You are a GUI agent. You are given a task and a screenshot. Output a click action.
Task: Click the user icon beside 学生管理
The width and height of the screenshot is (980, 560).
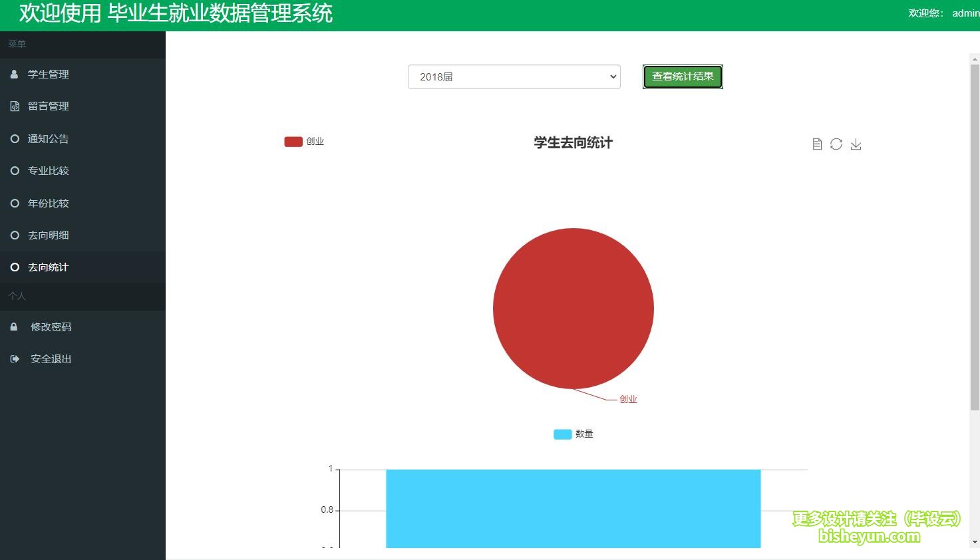coord(14,74)
